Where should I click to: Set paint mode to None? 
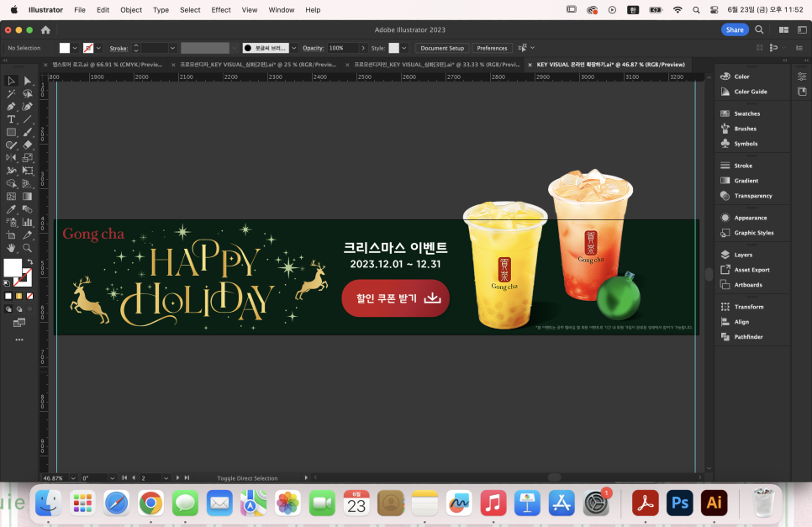30,296
